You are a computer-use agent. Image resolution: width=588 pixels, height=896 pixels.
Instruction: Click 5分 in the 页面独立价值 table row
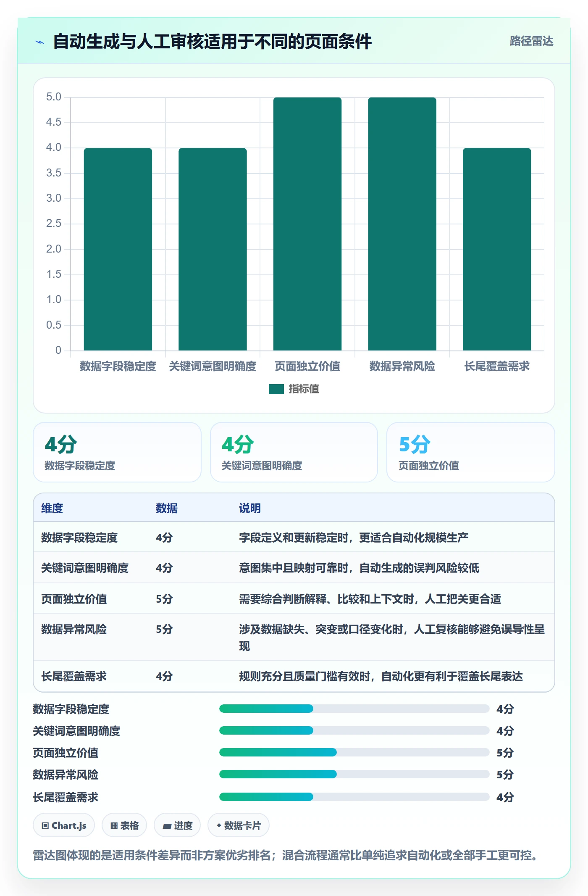tap(164, 599)
